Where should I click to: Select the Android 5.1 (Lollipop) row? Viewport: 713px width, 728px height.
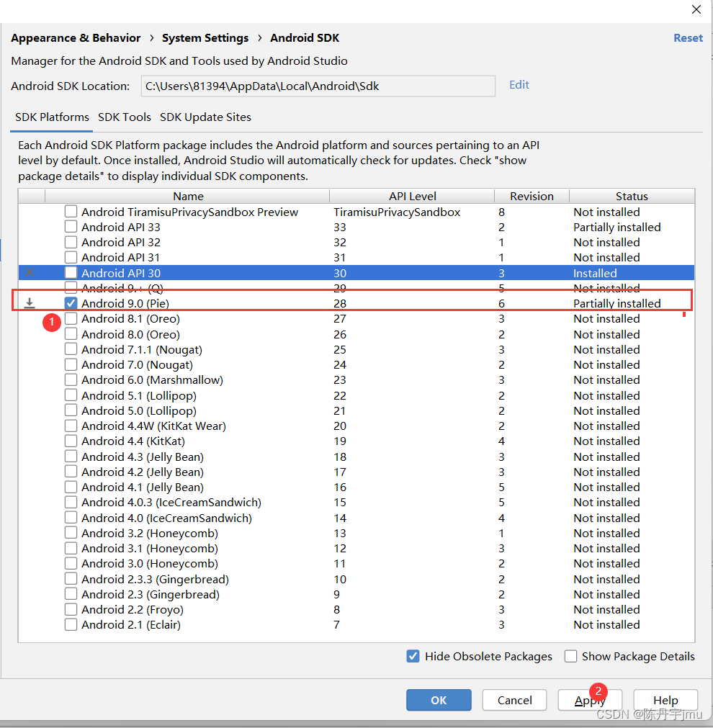(x=356, y=395)
